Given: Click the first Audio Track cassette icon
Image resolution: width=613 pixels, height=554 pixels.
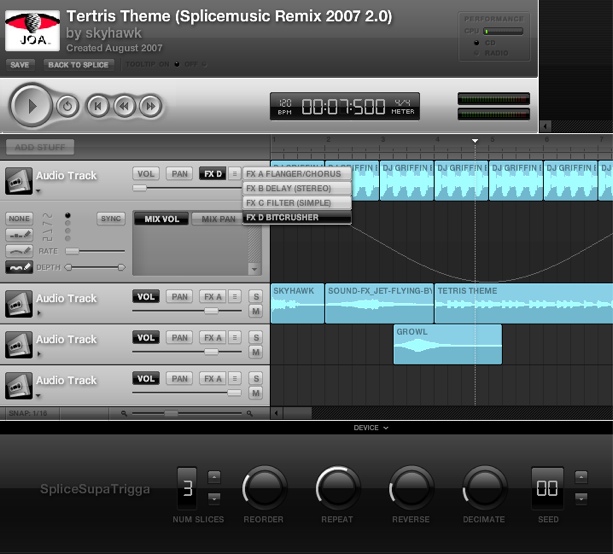Looking at the screenshot, I should click(x=17, y=181).
